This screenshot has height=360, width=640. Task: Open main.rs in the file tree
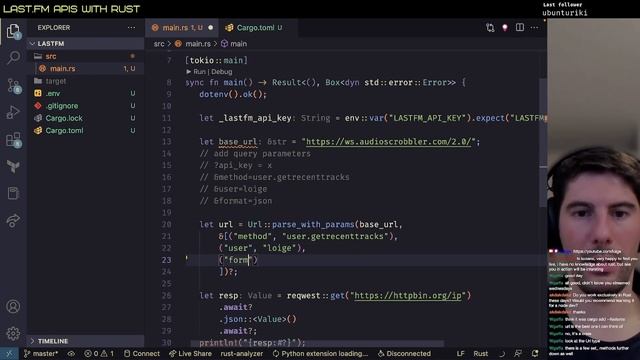click(87, 69)
